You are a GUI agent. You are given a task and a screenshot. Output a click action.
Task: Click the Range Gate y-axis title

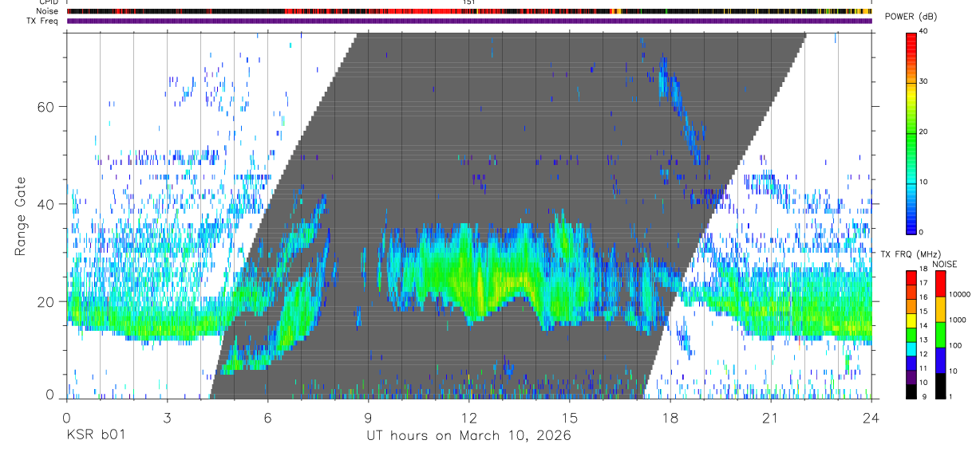pos(20,216)
